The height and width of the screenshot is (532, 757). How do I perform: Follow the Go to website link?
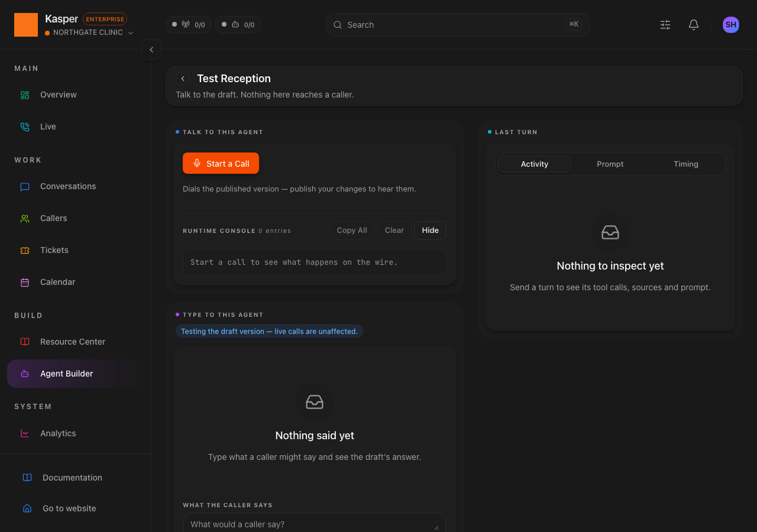pos(75,508)
